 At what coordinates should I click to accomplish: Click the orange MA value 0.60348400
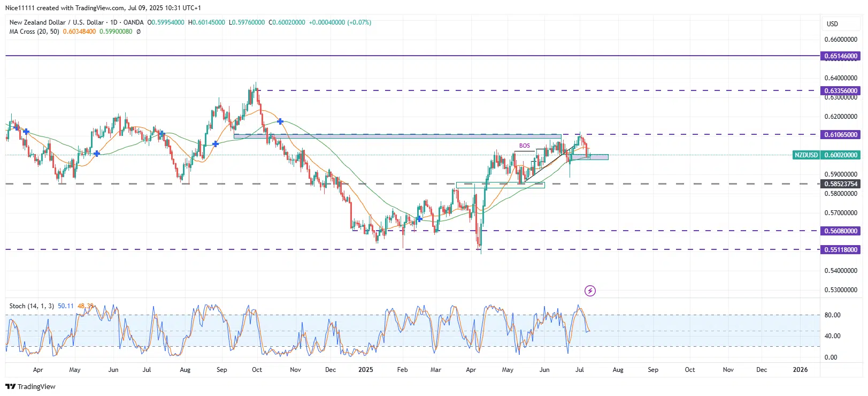(79, 32)
